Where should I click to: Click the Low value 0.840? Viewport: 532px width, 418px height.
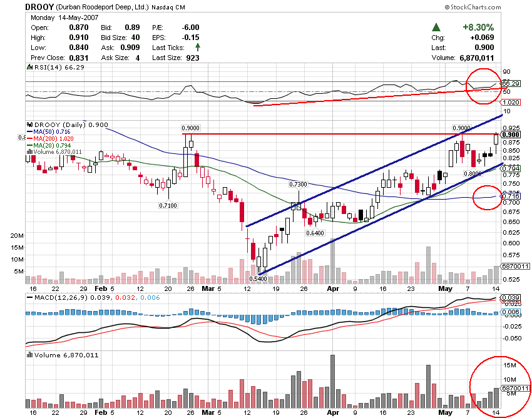point(79,48)
